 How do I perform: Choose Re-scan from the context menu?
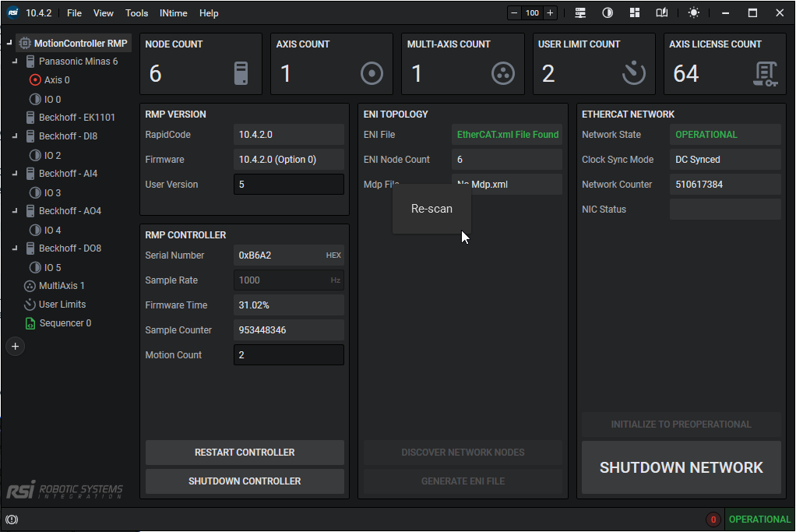[431, 209]
